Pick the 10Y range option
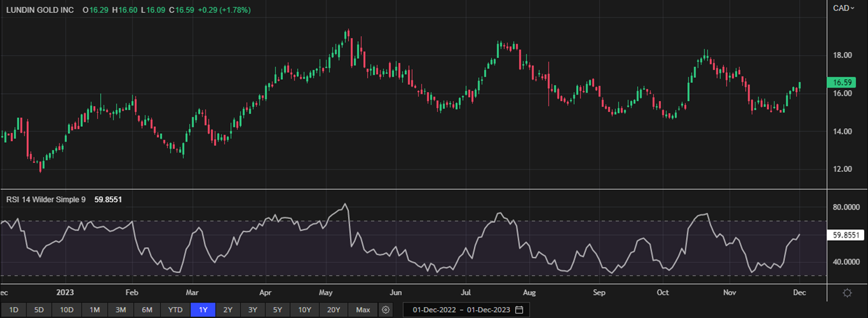The height and width of the screenshot is (318, 868). click(304, 310)
